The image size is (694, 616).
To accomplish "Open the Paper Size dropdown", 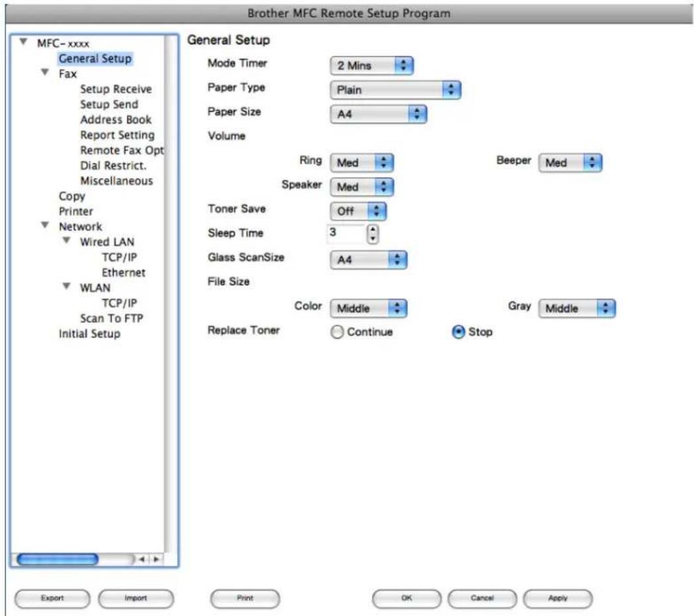I will click(x=378, y=114).
